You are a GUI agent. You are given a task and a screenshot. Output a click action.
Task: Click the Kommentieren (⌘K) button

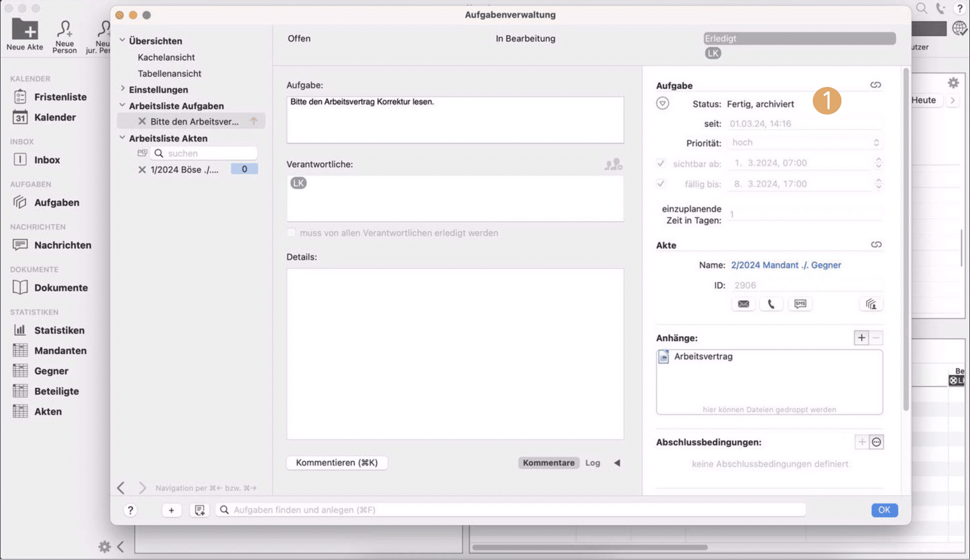[337, 462]
